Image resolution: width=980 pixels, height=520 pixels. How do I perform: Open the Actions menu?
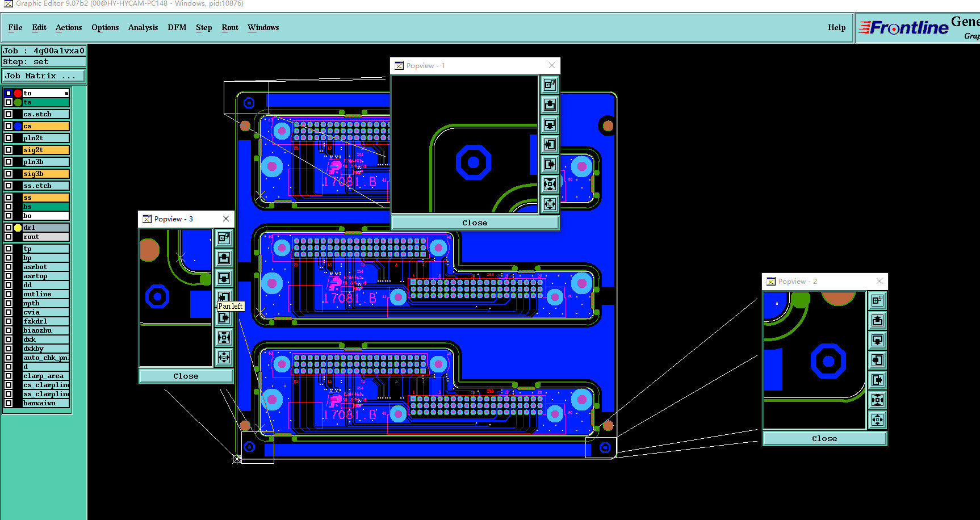coord(69,27)
